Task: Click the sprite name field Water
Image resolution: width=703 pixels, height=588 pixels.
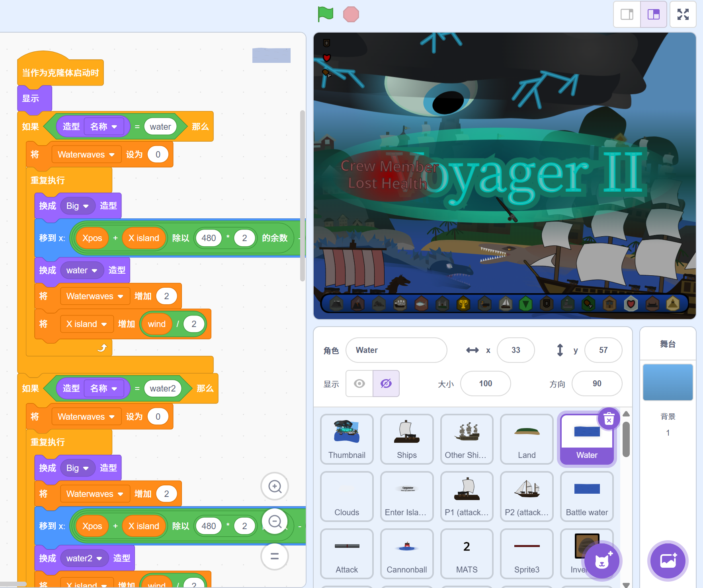Action: (396, 350)
